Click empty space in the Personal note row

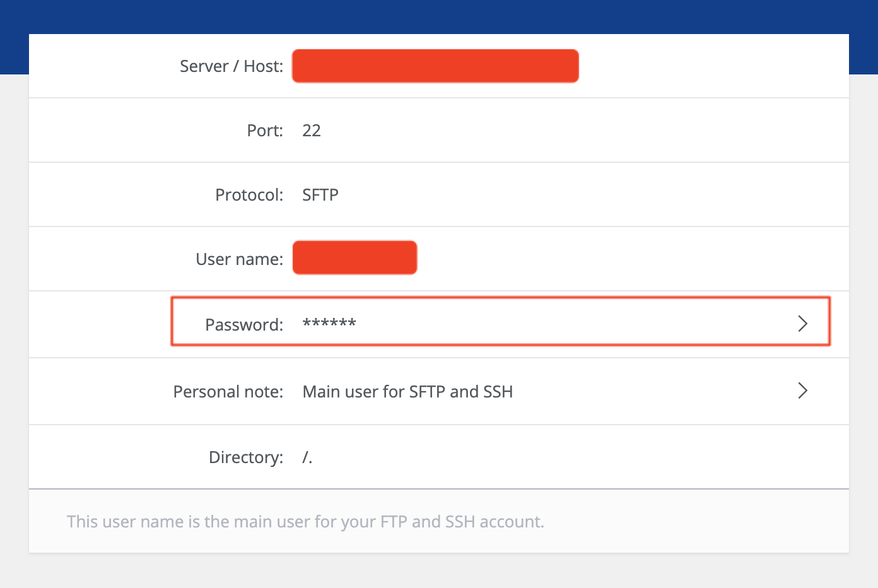tap(650, 392)
